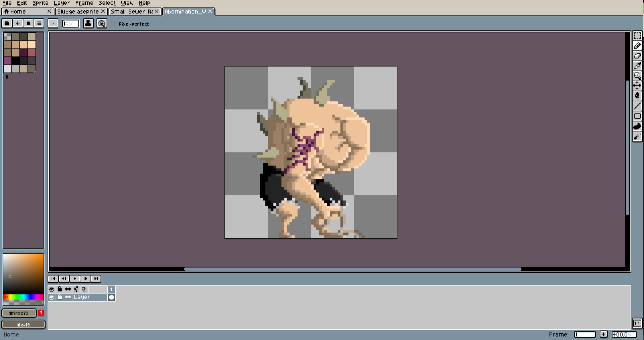Image resolution: width=644 pixels, height=340 pixels.
Task: Pick a color with the Eyedropper tool
Action: tap(638, 66)
